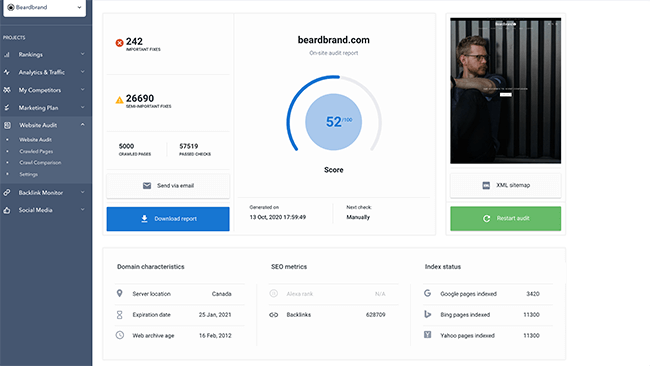Click the 26690 semi-important fixes count

point(140,98)
